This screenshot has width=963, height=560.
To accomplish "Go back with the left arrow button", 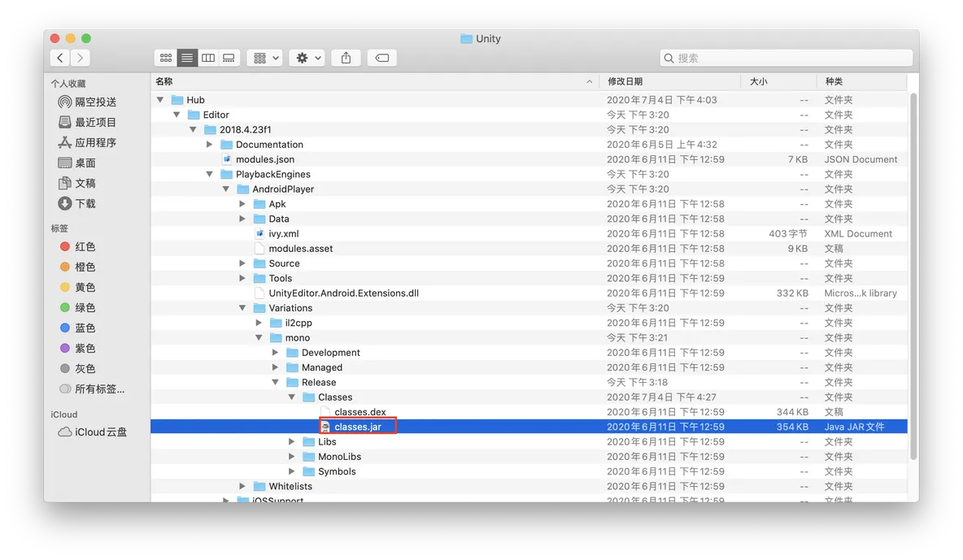I will pos(59,58).
